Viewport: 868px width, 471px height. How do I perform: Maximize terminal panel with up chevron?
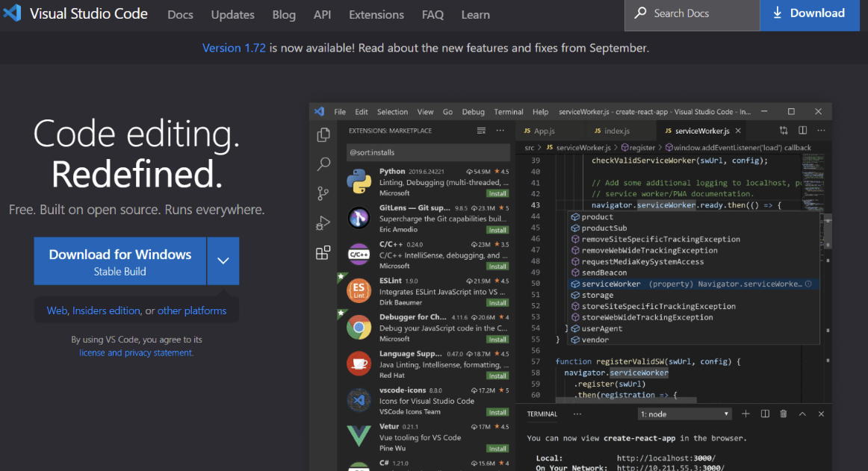tap(802, 414)
